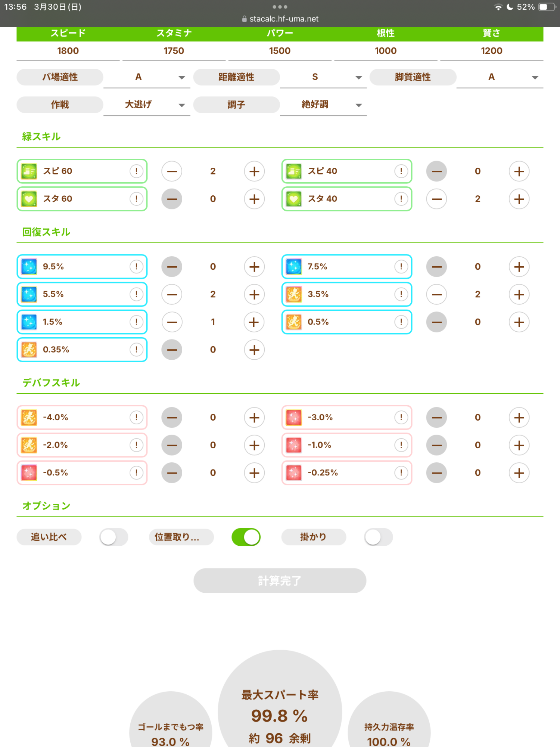The width and height of the screenshot is (560, 747).
Task: Enable the 掛かり toggle
Action: click(378, 537)
